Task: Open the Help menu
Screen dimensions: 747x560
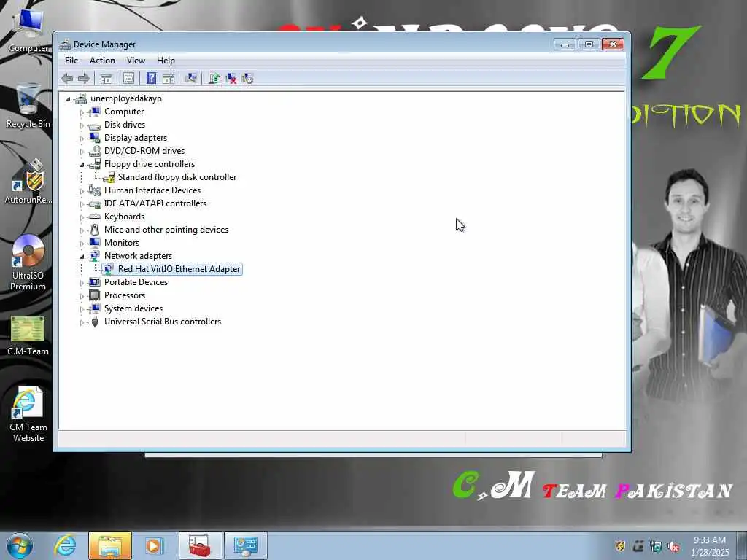Action: [x=166, y=61]
